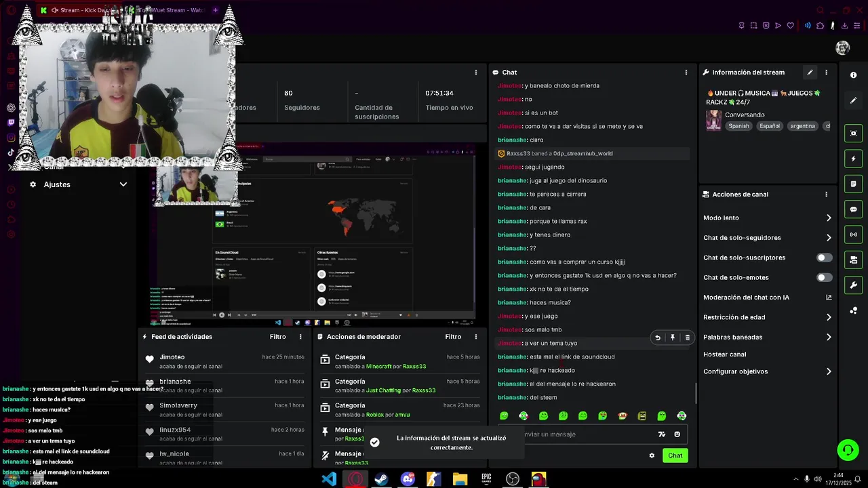Open Epic Games launcher from the taskbar

pos(486,479)
